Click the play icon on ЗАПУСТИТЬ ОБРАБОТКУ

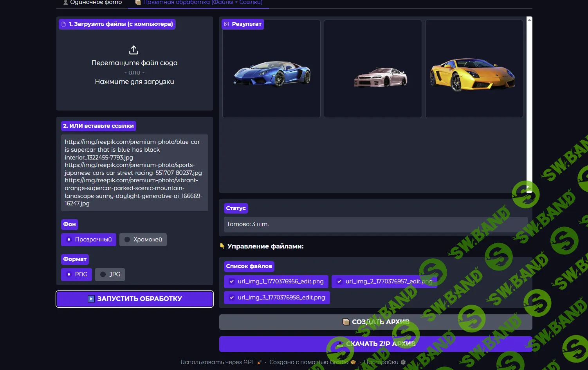[91, 299]
